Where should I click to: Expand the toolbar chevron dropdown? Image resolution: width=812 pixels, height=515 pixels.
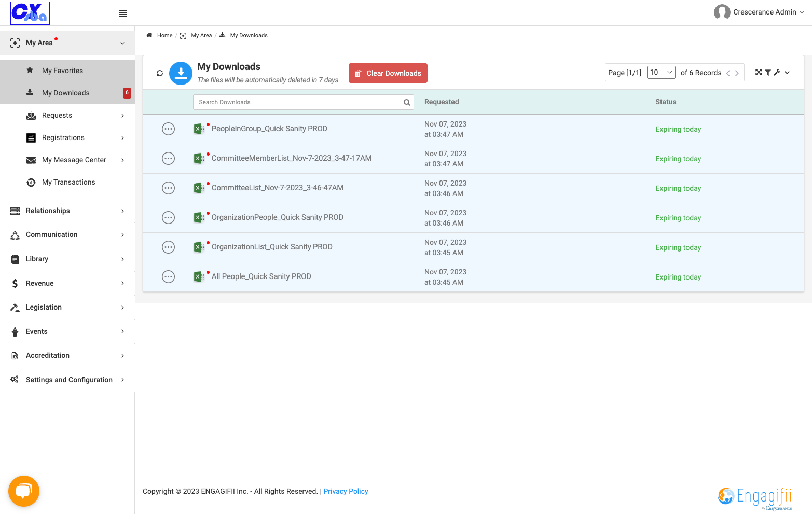(787, 73)
